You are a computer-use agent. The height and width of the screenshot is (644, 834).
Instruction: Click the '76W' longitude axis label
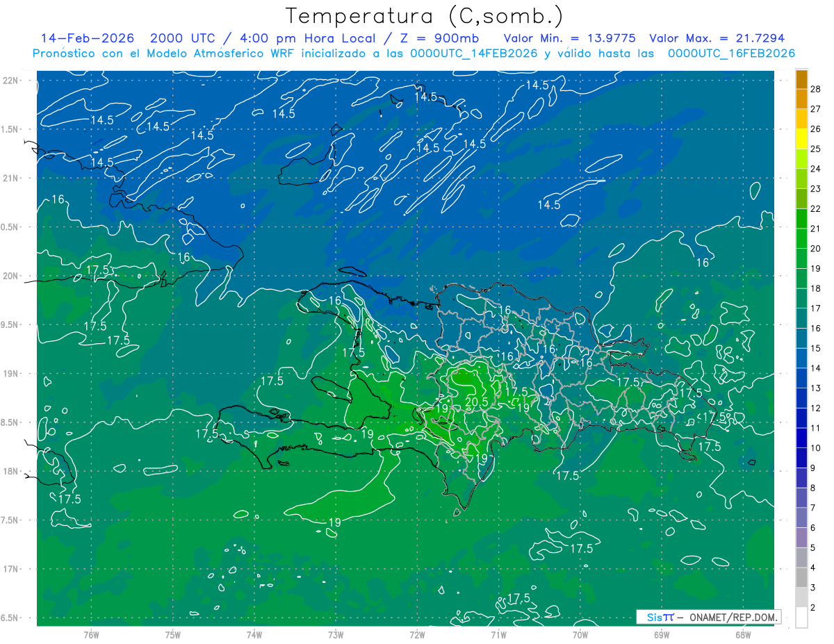click(91, 635)
